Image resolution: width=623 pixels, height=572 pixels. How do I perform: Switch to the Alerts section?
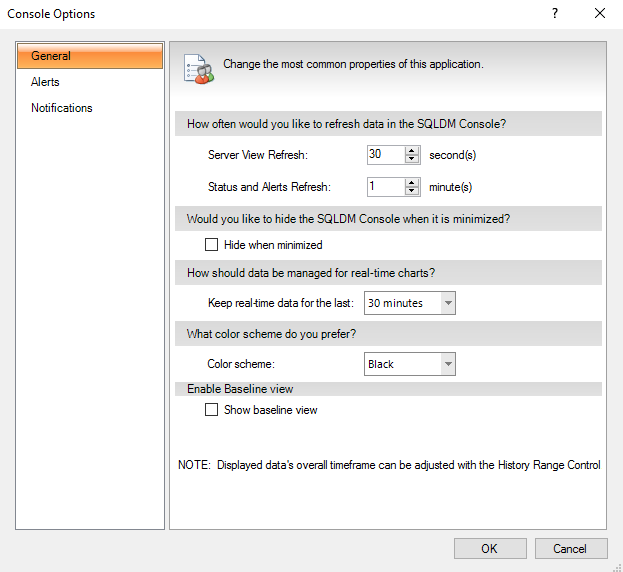(45, 82)
